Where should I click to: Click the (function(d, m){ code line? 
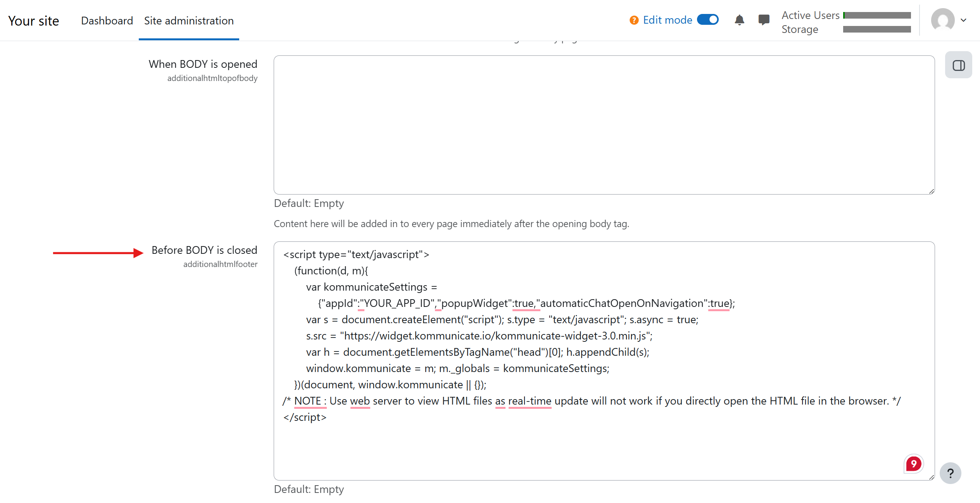click(331, 271)
